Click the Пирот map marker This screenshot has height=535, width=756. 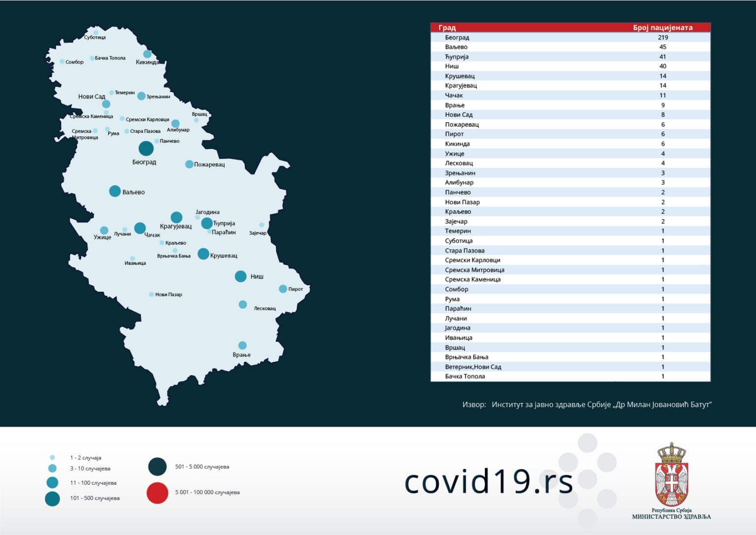(x=283, y=289)
